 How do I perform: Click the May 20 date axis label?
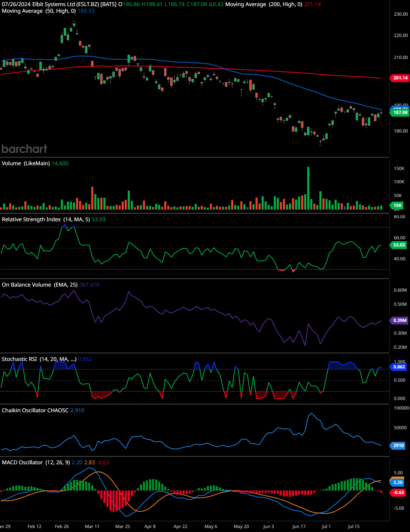click(x=241, y=526)
